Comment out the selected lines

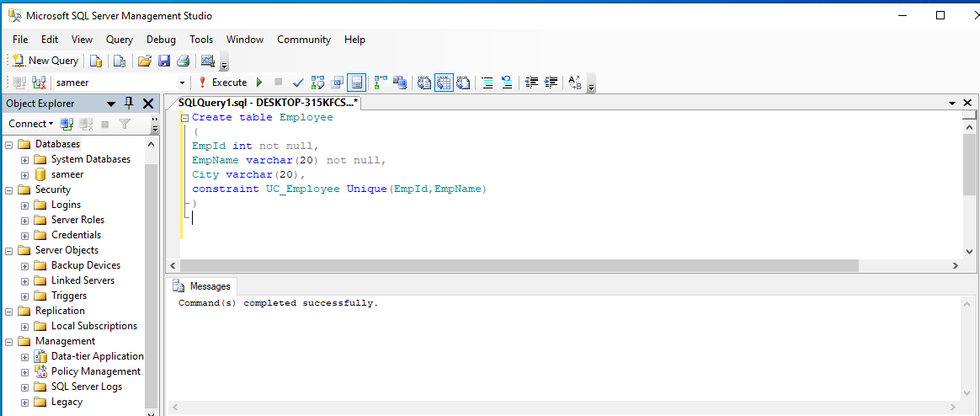pyautogui.click(x=487, y=83)
